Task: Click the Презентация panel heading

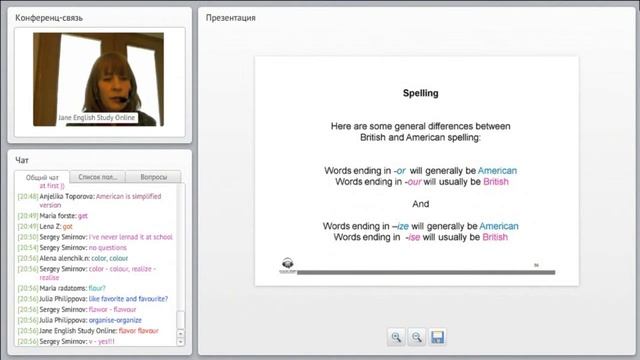Action: tap(231, 18)
